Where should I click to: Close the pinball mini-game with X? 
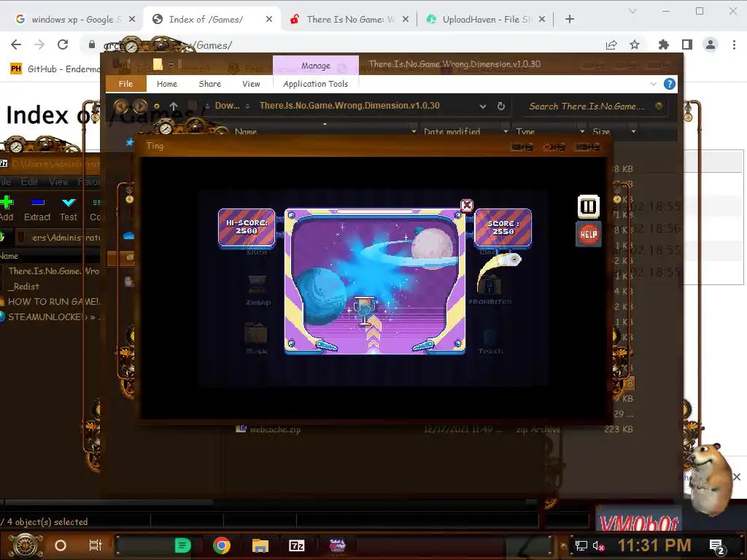[467, 205]
